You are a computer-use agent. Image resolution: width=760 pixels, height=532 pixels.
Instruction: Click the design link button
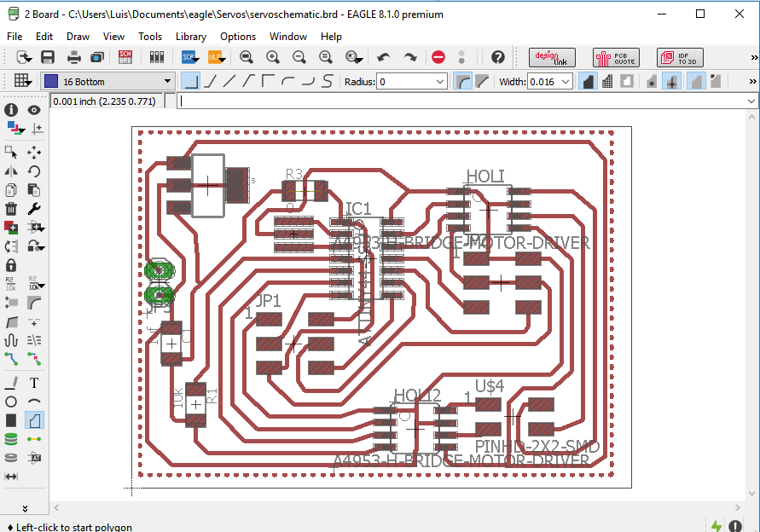coord(552,58)
